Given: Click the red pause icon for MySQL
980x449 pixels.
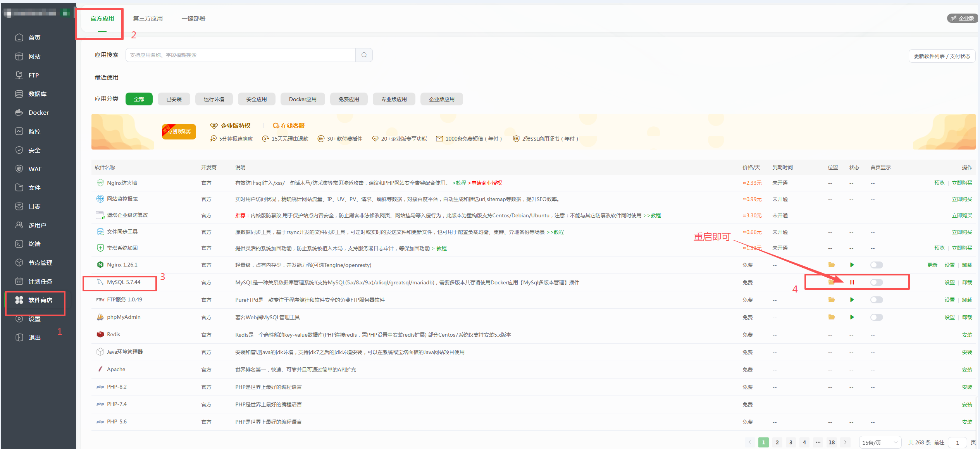Looking at the screenshot, I should [852, 282].
